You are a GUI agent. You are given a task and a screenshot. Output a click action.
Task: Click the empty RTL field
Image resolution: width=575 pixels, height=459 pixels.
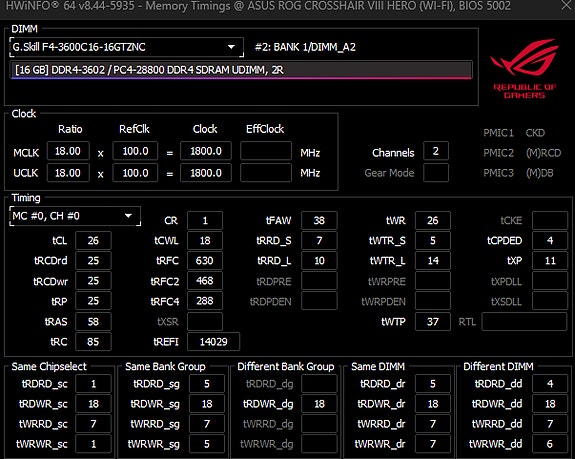pos(524,322)
